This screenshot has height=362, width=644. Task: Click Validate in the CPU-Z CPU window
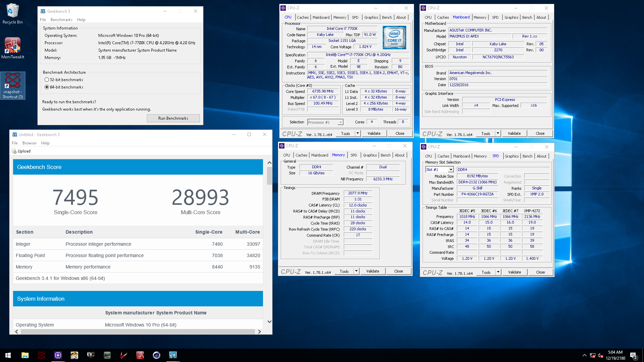pyautogui.click(x=374, y=133)
